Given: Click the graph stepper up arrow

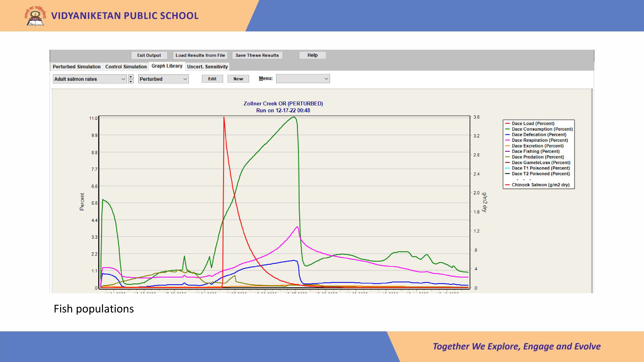Looking at the screenshot, I should coord(131,77).
